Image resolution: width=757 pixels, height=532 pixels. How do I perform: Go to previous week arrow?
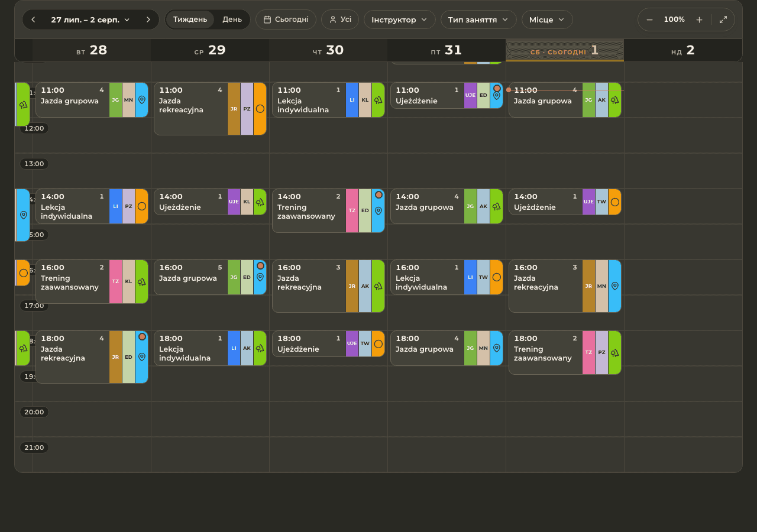33,20
